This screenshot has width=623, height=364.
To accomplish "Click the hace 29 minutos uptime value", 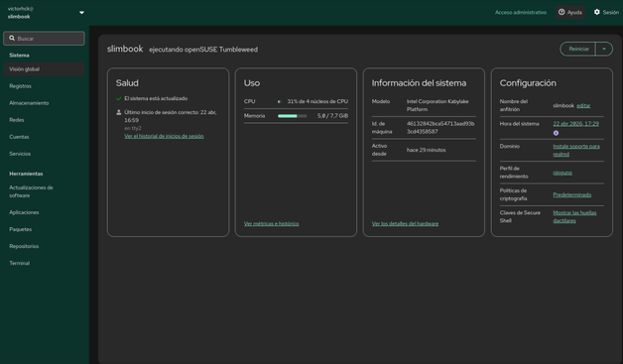I will point(426,150).
